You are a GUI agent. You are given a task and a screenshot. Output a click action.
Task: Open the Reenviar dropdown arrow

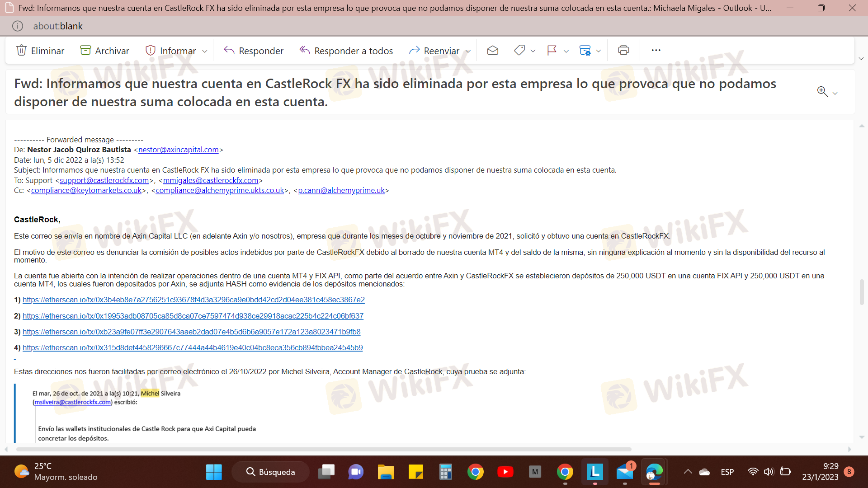(468, 51)
